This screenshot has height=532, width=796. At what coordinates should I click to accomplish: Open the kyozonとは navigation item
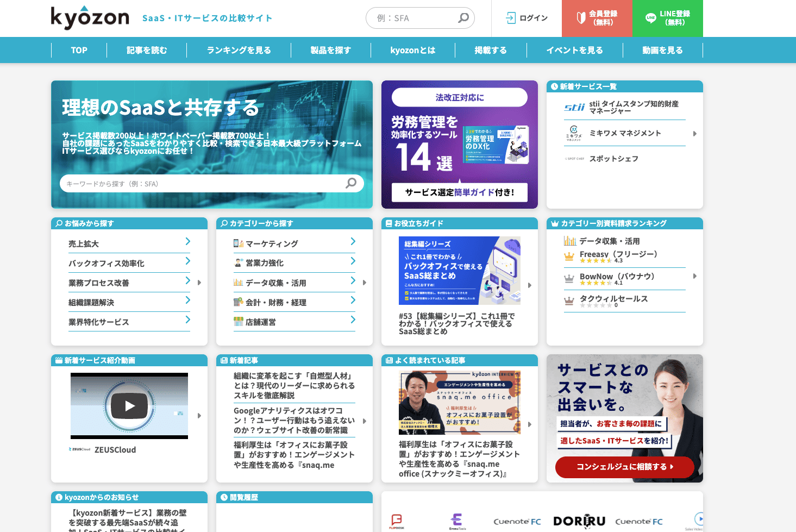(412, 50)
